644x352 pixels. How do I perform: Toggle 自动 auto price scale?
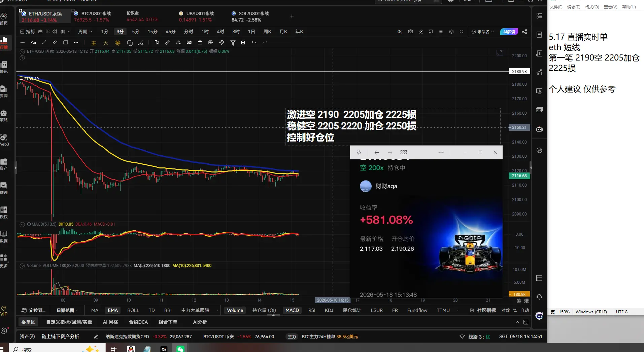(x=524, y=310)
